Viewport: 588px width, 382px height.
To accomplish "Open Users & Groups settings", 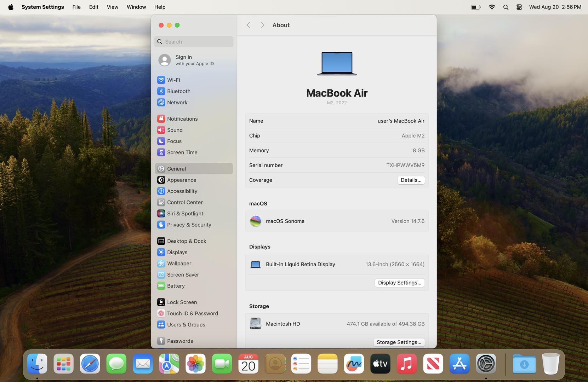I will (x=193, y=325).
